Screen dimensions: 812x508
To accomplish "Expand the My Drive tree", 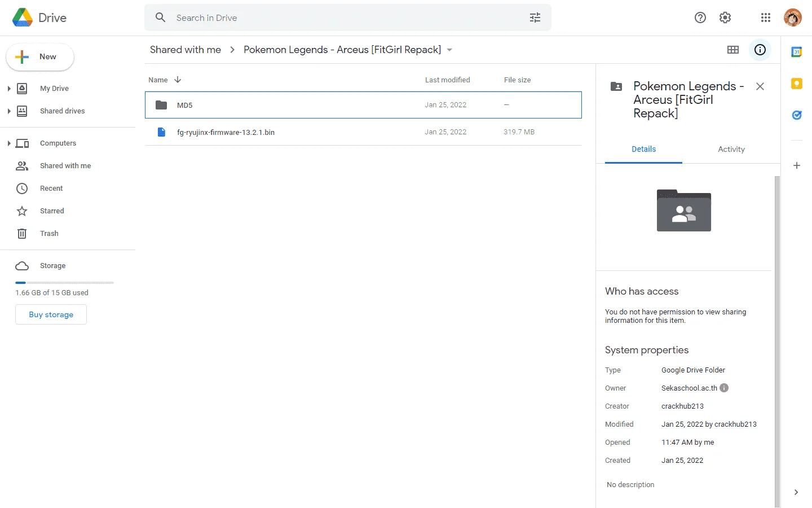I will coord(9,89).
